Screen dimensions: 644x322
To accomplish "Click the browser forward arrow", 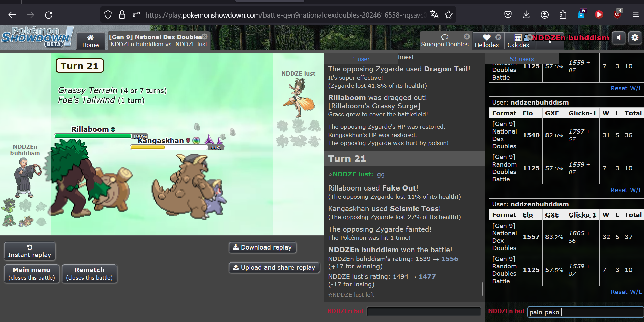I will click(x=30, y=15).
